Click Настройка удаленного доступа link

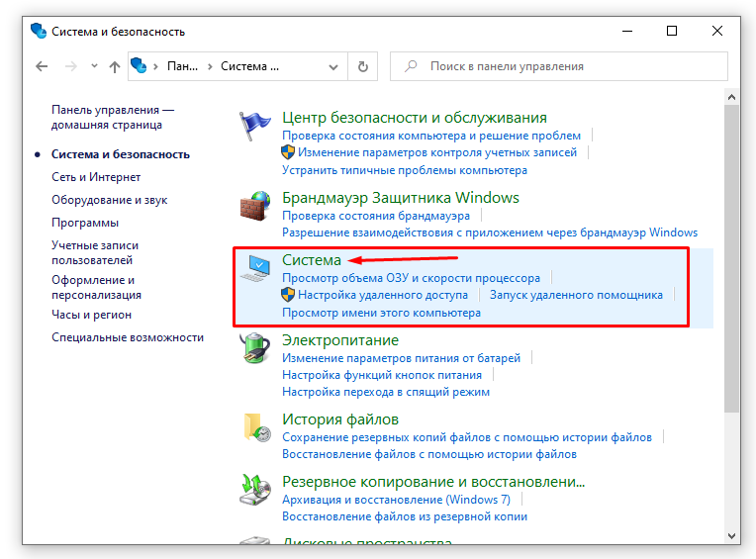[x=382, y=295]
